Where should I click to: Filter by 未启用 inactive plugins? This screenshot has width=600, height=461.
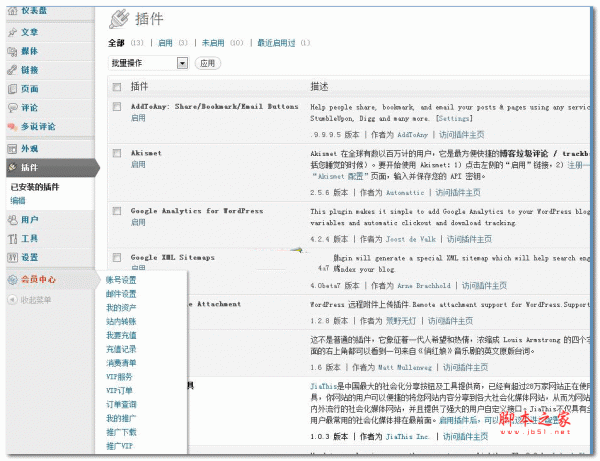point(213,43)
